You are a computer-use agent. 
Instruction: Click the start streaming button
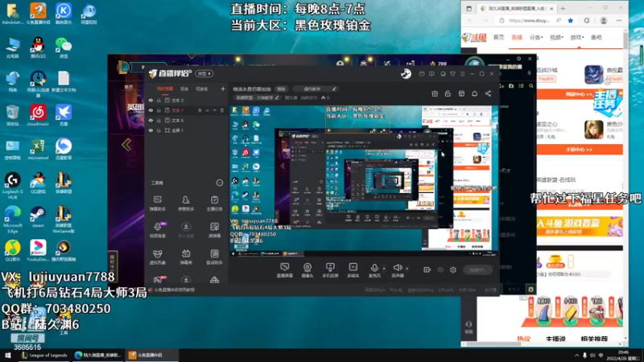tap(477, 269)
